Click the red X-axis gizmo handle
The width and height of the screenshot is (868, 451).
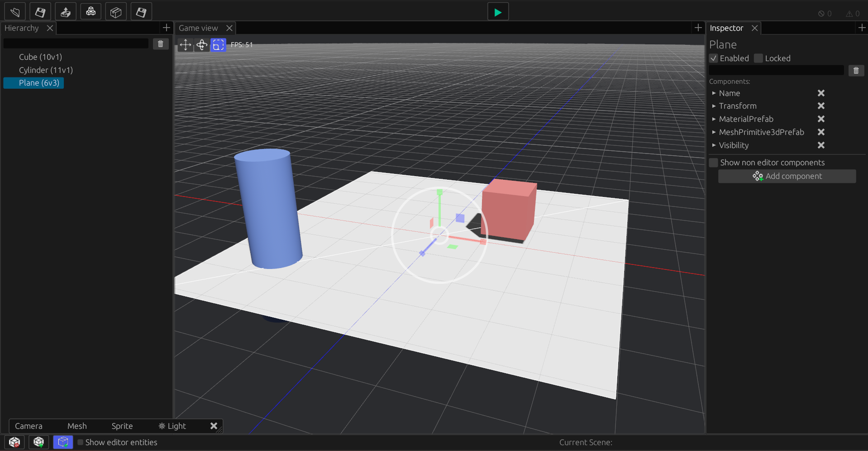point(483,242)
